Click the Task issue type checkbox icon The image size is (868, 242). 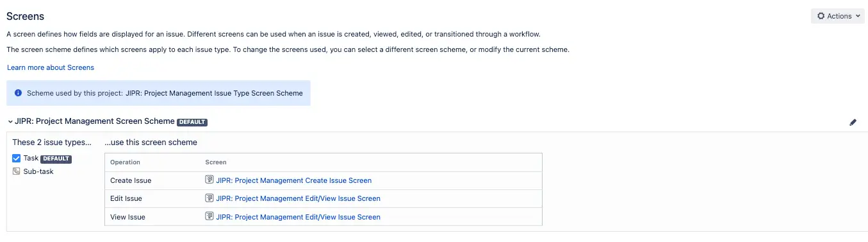point(17,158)
